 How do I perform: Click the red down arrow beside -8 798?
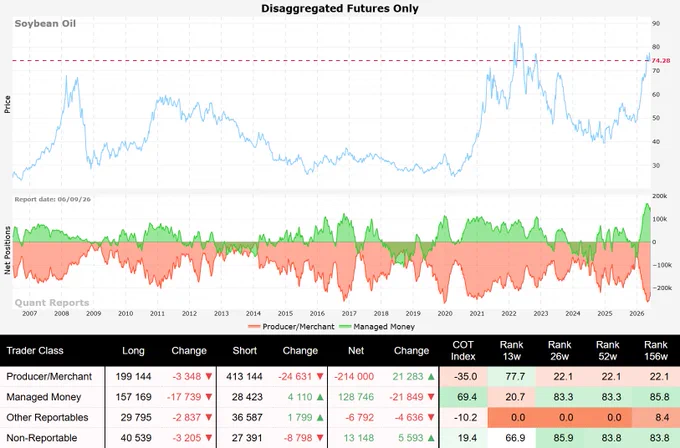click(320, 438)
